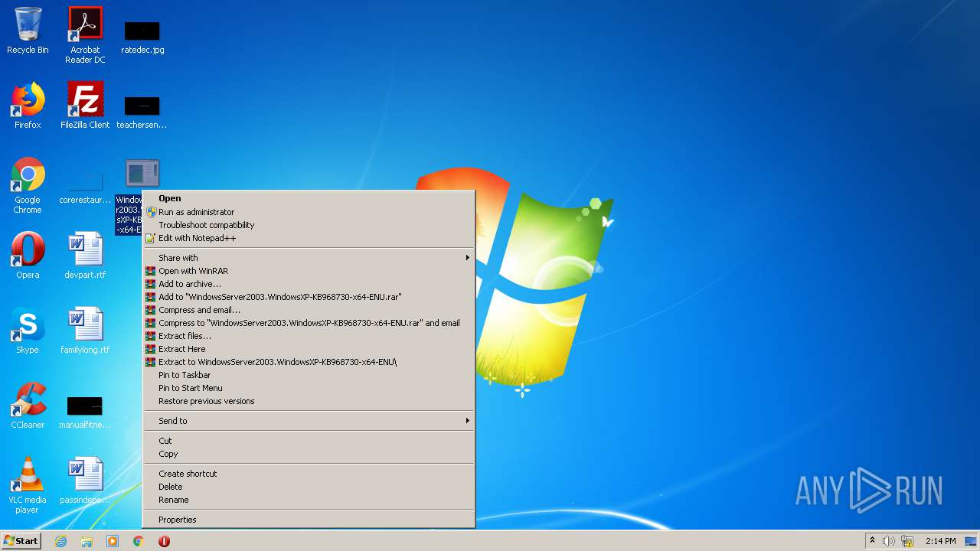Image resolution: width=980 pixels, height=551 pixels.
Task: Open Chrome from the taskbar
Action: [x=139, y=541]
